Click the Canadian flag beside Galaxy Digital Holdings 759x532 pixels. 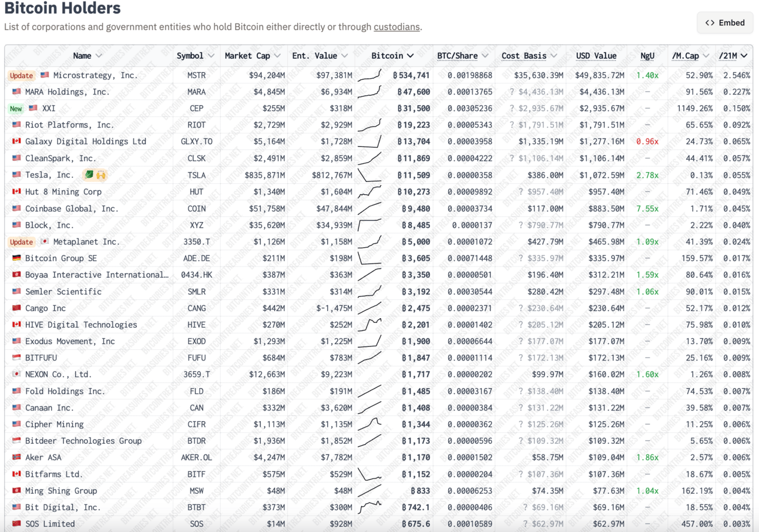(x=16, y=142)
